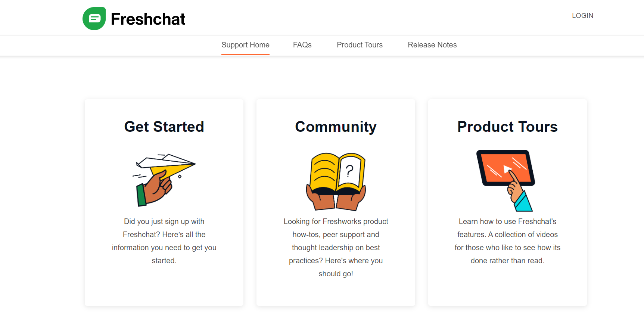Select the Product Tours card heading

pyautogui.click(x=507, y=127)
